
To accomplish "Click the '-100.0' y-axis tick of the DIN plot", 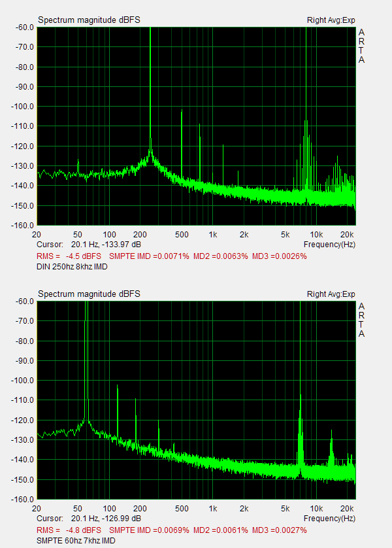I will [x=22, y=107].
